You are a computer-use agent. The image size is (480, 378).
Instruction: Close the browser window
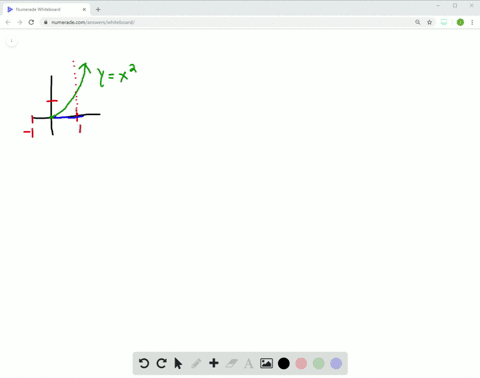[472, 6]
